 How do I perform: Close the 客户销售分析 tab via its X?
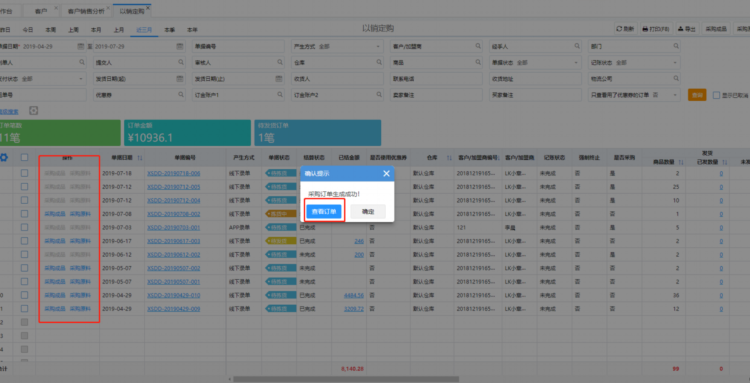(108, 8)
